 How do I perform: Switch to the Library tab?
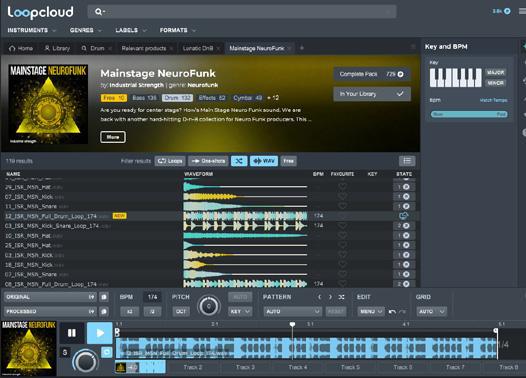pyautogui.click(x=57, y=48)
